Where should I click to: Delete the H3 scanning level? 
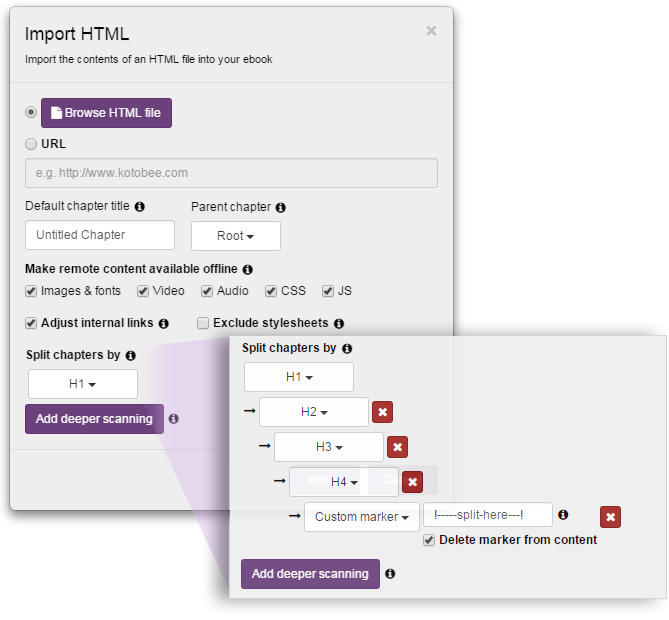pyautogui.click(x=397, y=447)
